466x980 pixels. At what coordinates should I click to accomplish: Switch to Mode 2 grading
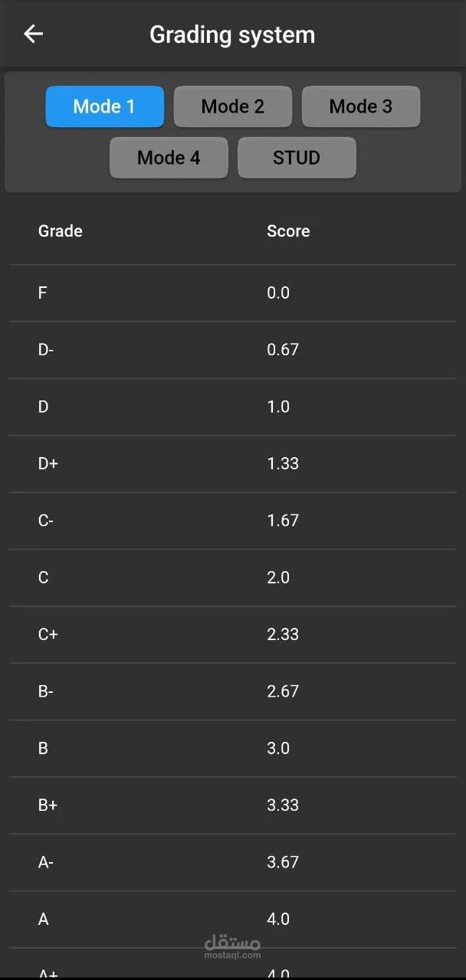coord(233,106)
